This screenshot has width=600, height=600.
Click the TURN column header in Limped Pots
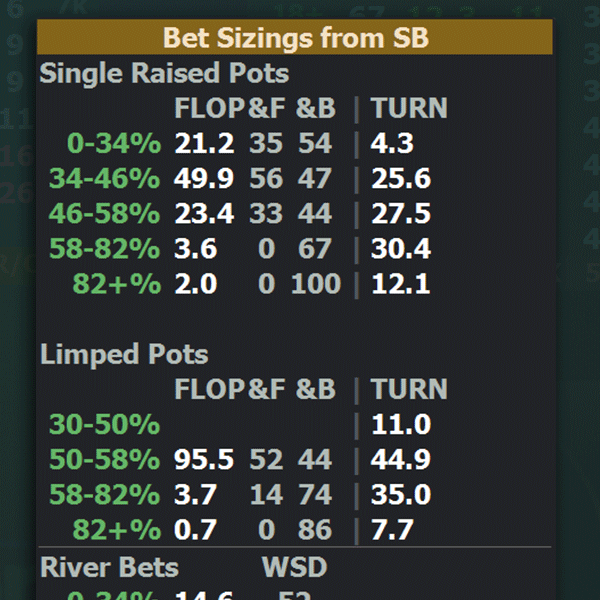click(409, 389)
